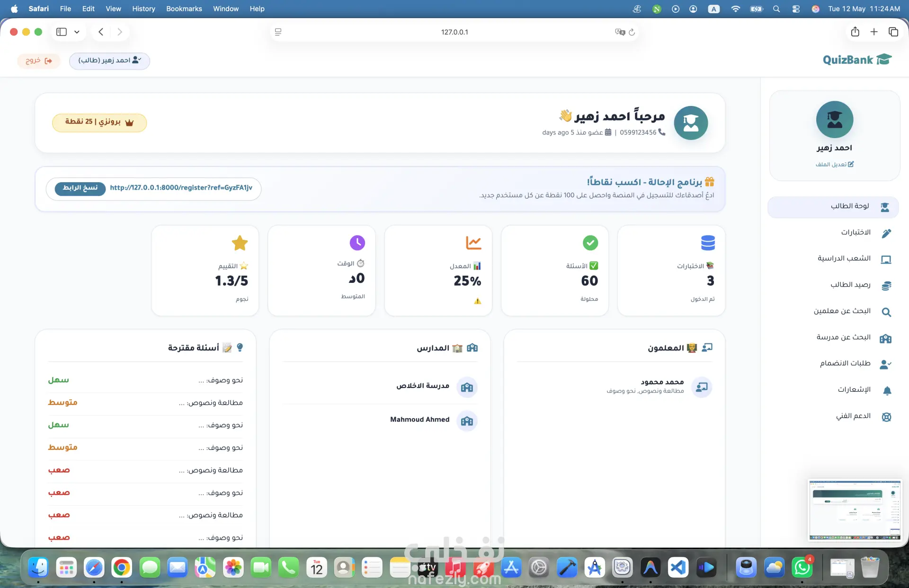
Task: Click the Safari address bar
Action: coord(454,32)
